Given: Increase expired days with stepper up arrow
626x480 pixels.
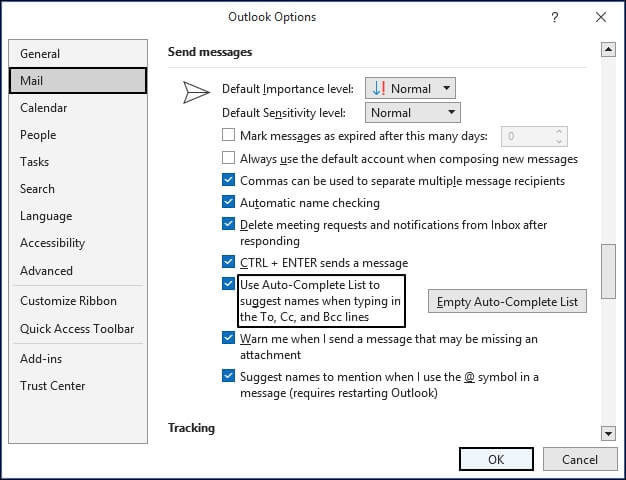Looking at the screenshot, I should [x=559, y=132].
